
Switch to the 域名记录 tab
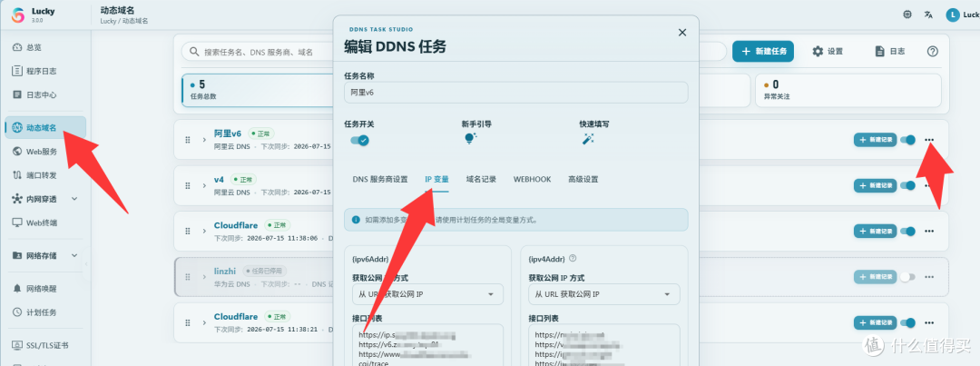[x=481, y=180]
